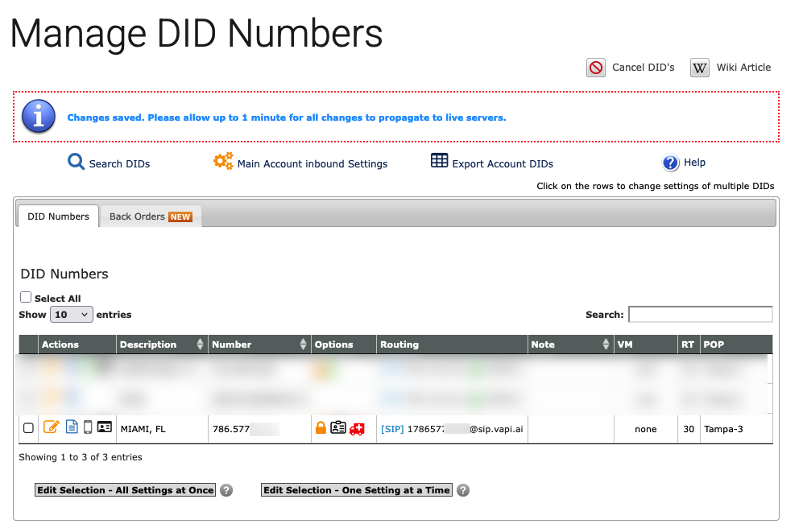Tick the checkbox for the MIAMI, FL row
807x532 pixels.
(x=29, y=428)
